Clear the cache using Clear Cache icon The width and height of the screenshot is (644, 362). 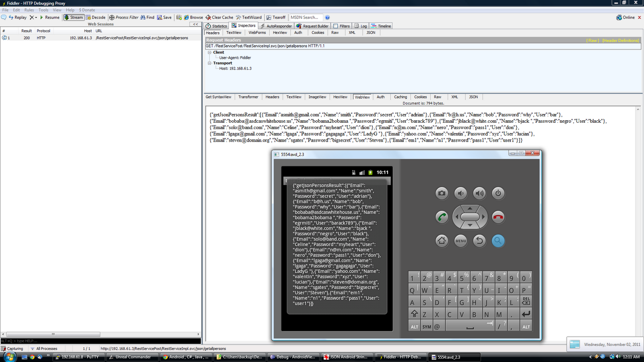219,17
